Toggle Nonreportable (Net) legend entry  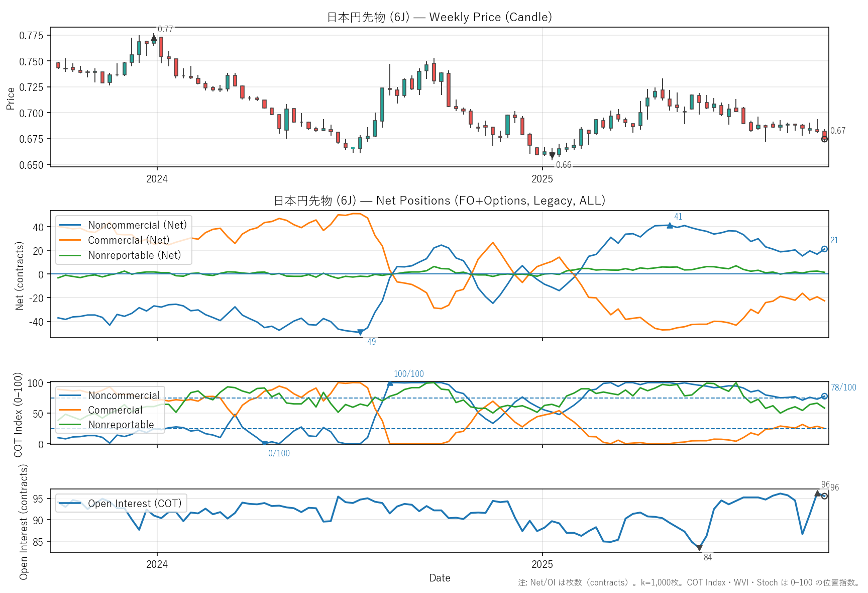134,255
